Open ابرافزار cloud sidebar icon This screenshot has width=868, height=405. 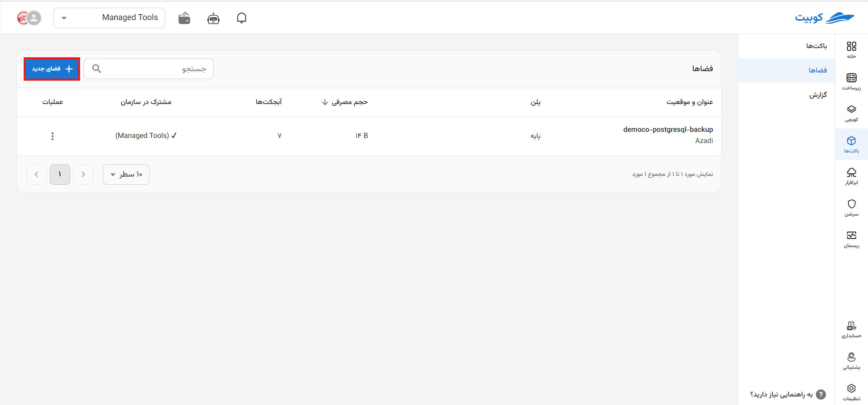point(851,176)
